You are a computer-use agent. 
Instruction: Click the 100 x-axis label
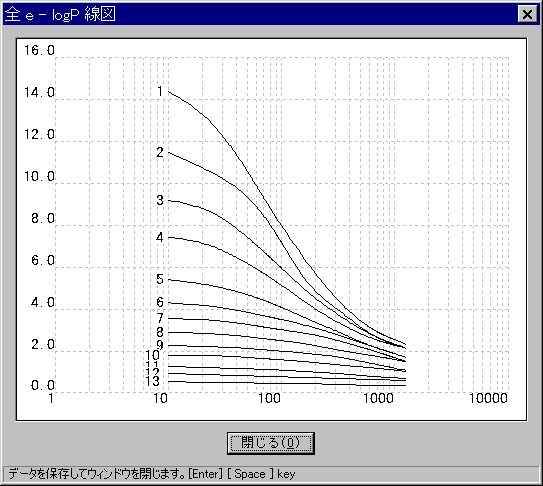coord(269,398)
